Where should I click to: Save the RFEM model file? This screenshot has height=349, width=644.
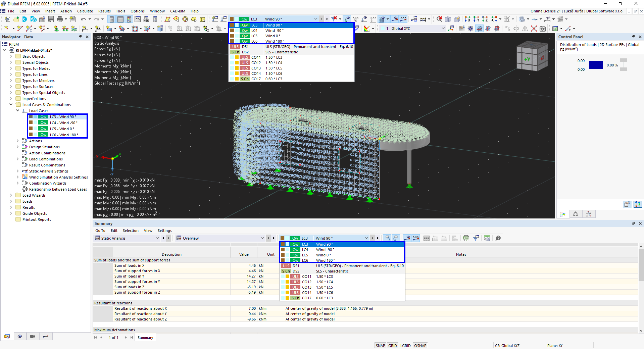pos(51,19)
